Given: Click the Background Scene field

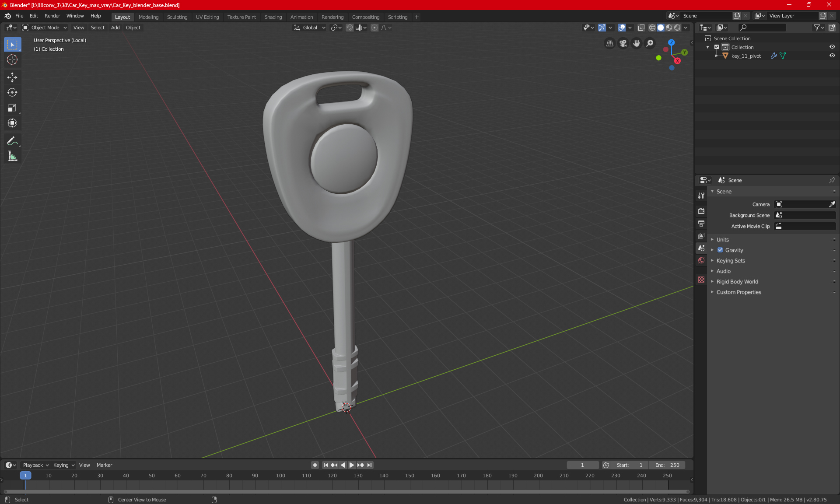Looking at the screenshot, I should pyautogui.click(x=805, y=215).
